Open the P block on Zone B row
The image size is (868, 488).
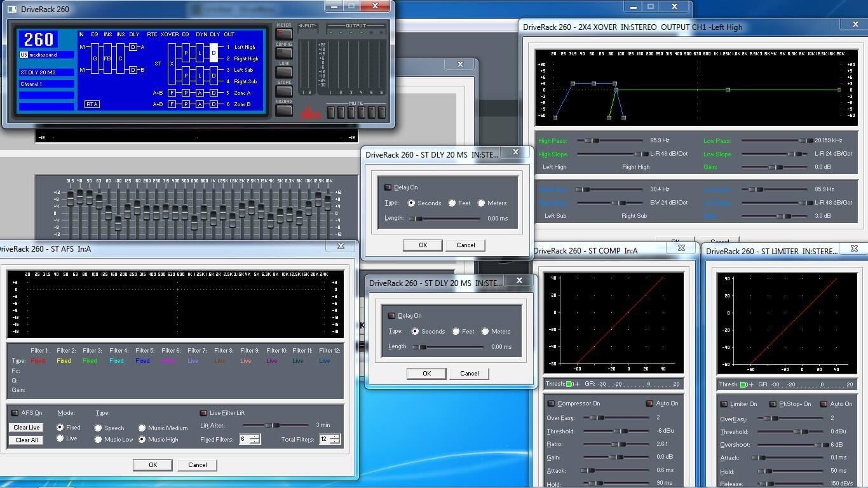[186, 104]
